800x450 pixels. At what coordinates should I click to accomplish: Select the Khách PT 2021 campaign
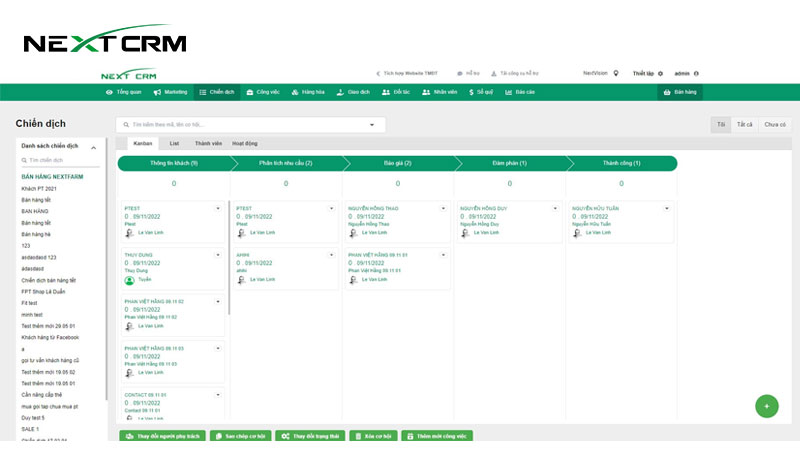click(39, 189)
